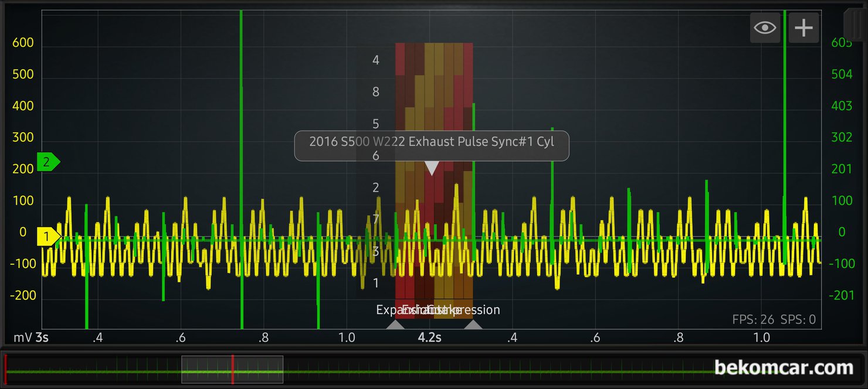Click the plus add button
Image resolution: width=868 pixels, height=389 pixels.
(x=803, y=28)
